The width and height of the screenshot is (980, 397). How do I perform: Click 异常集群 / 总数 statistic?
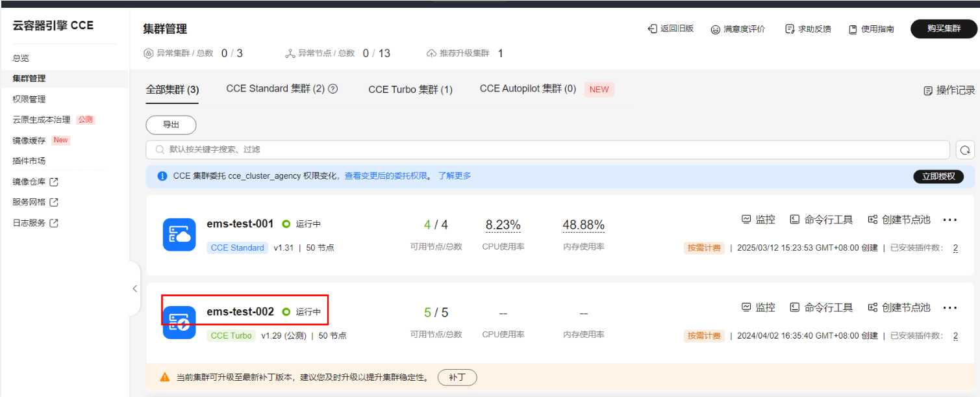tap(193, 53)
